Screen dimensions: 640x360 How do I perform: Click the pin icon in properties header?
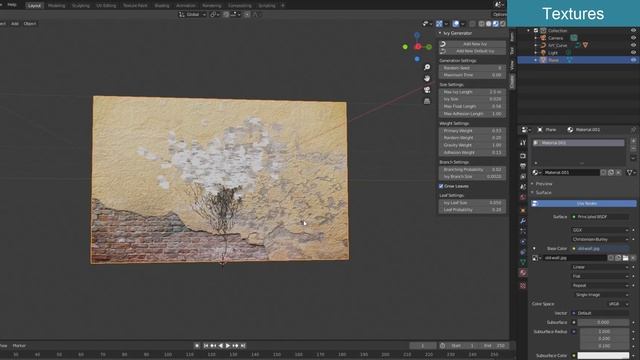point(633,130)
